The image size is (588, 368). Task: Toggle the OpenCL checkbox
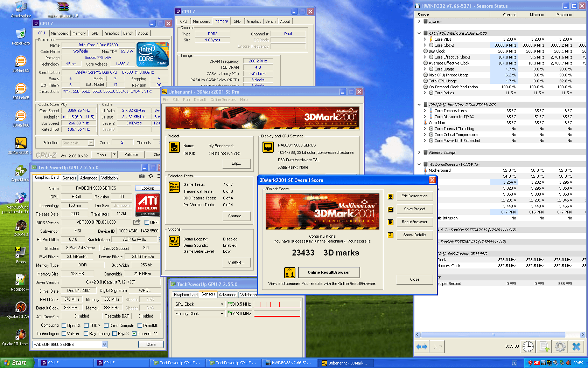coord(64,326)
